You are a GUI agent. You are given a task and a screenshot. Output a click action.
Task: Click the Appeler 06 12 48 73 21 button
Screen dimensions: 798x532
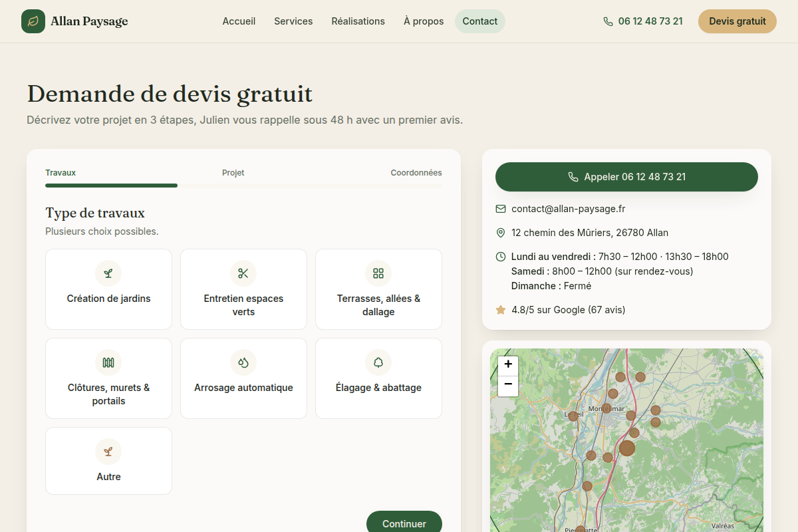point(626,177)
